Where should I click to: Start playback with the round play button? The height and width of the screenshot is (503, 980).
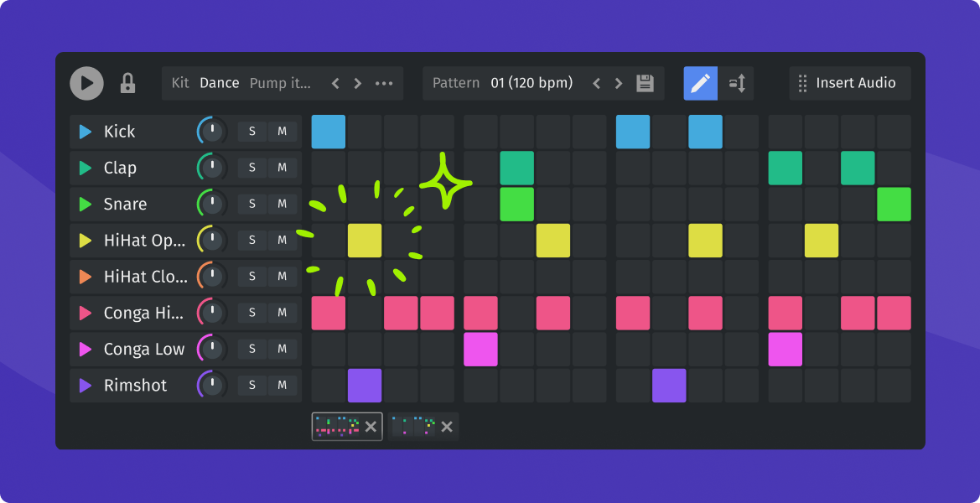click(x=87, y=83)
